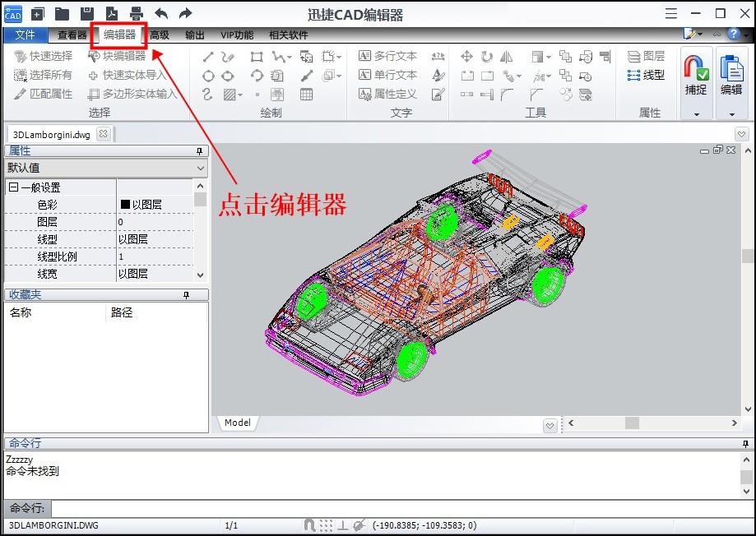
Task: Pin the 属性 panel with the pin icon
Action: click(197, 151)
